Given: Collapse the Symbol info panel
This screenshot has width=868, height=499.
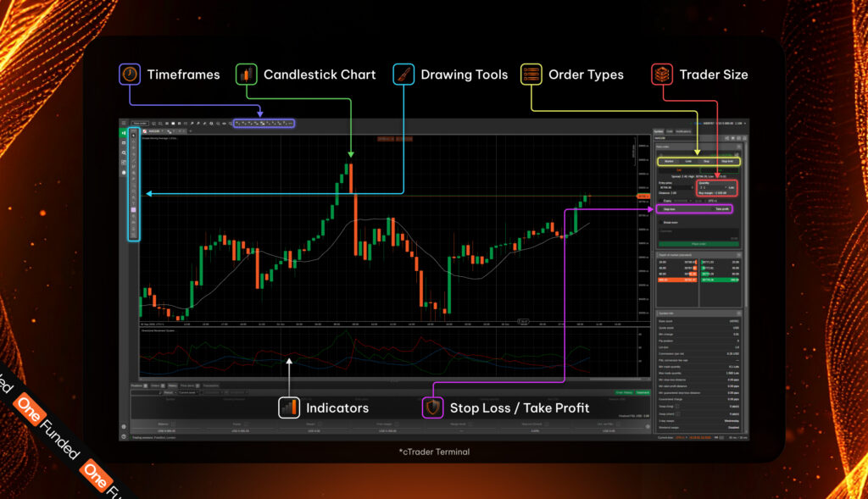Looking at the screenshot, I should click(x=738, y=313).
